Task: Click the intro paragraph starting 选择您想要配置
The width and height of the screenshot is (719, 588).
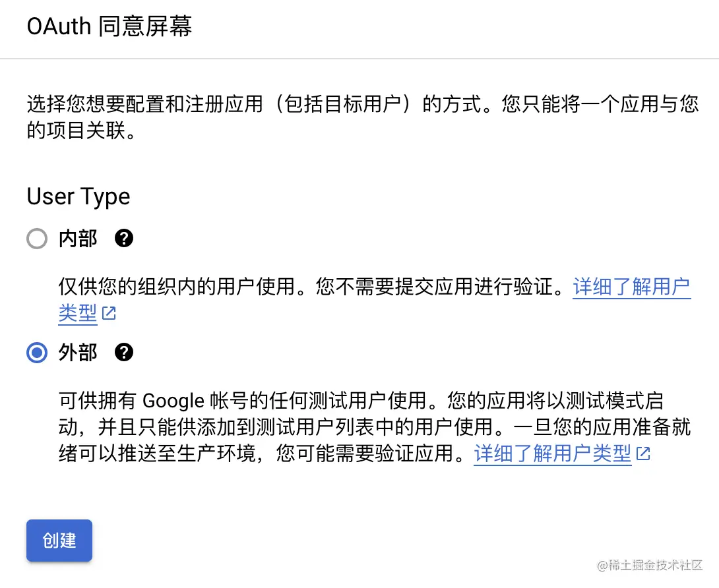Action: click(x=264, y=105)
